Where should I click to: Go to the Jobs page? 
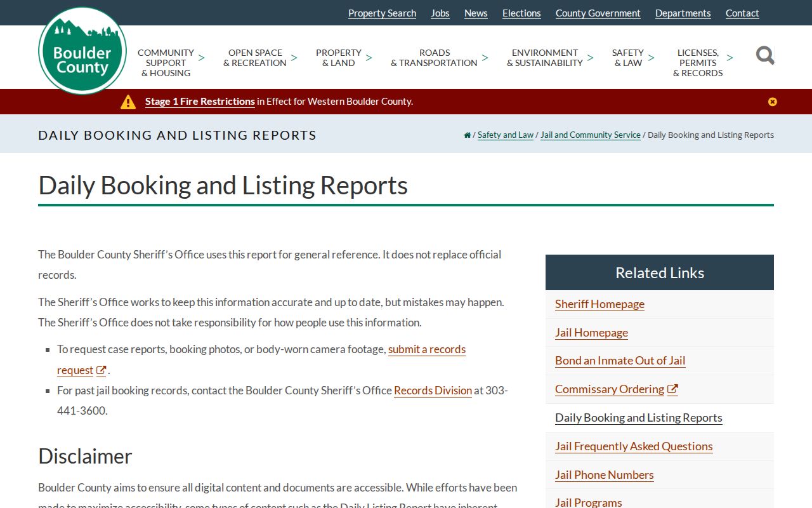(440, 13)
